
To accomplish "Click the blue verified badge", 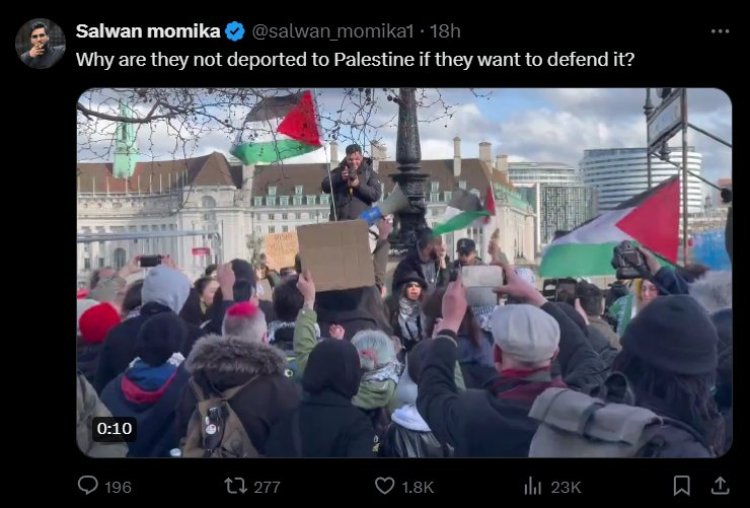I will pos(235,32).
